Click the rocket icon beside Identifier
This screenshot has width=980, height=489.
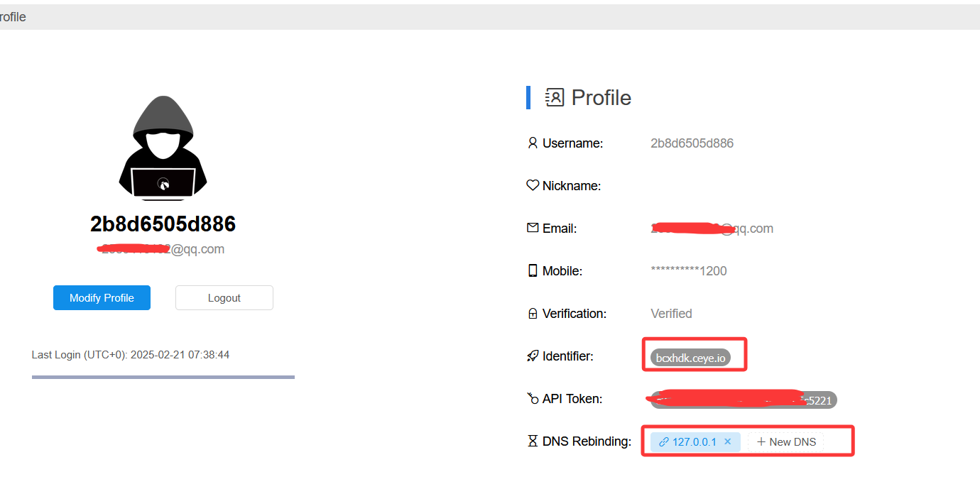point(533,356)
